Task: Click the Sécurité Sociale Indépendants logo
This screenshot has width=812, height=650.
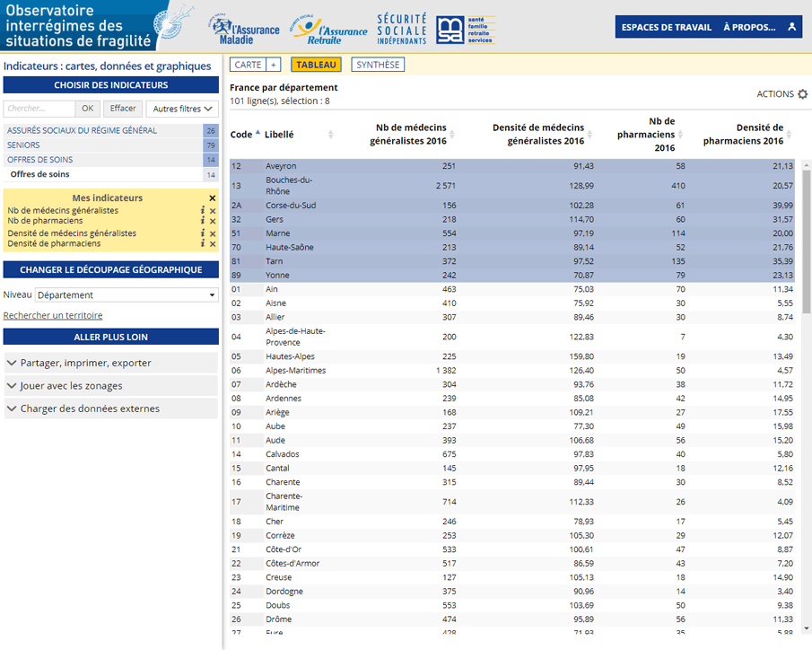Action: point(402,30)
